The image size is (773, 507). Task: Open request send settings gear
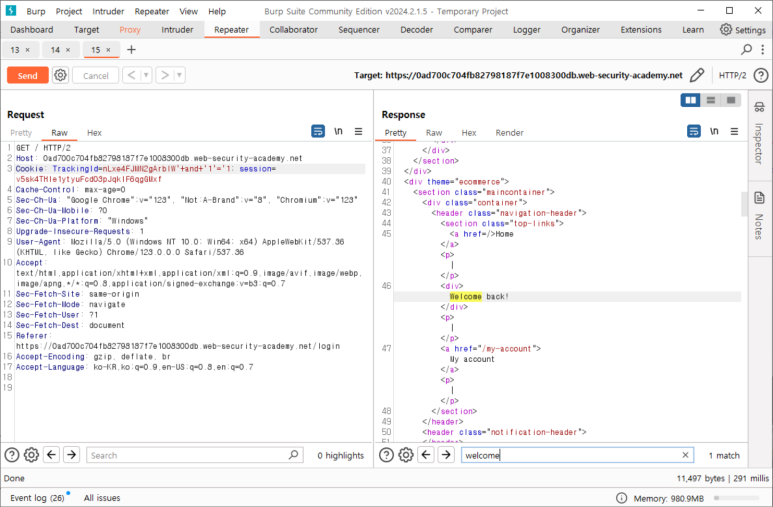(60, 75)
